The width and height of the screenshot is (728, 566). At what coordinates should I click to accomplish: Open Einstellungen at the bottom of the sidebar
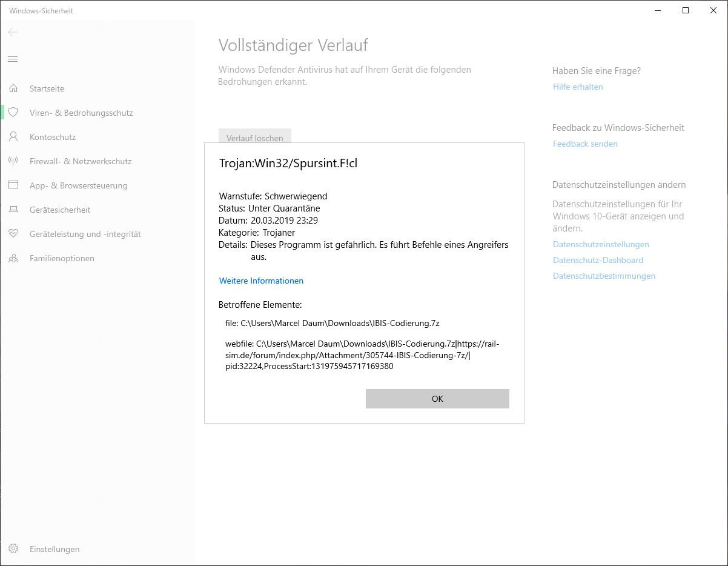55,549
